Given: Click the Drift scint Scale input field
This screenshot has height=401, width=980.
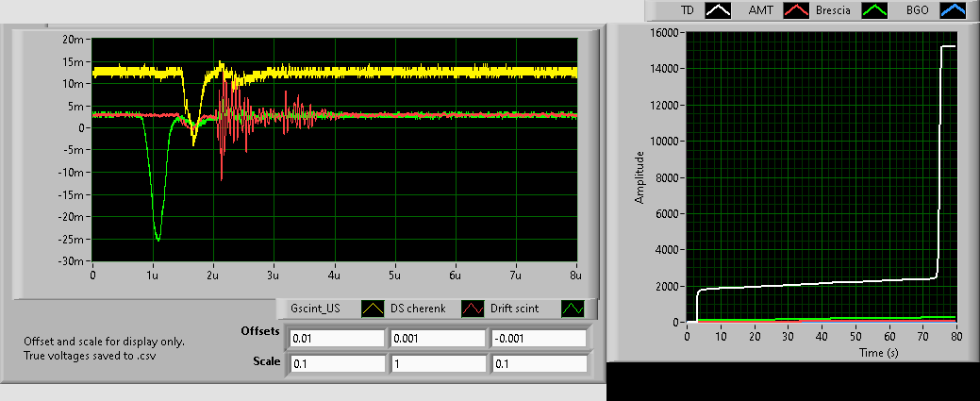Looking at the screenshot, I should [x=539, y=363].
